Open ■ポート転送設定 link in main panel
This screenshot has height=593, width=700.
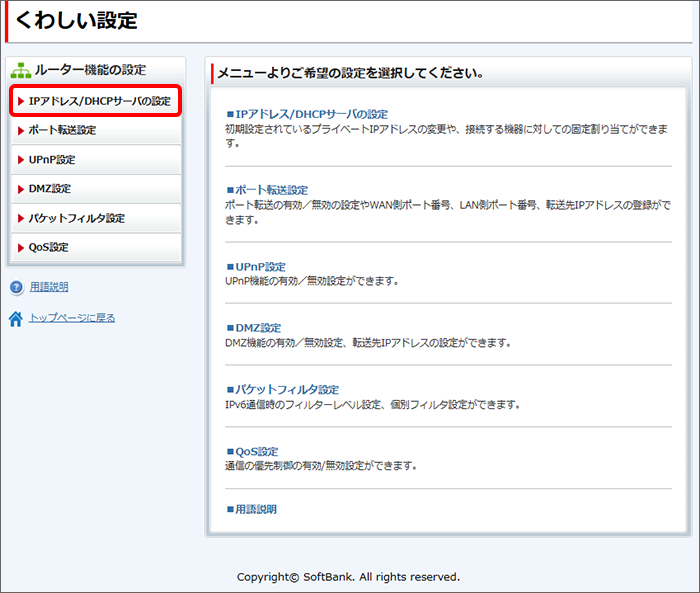point(267,190)
